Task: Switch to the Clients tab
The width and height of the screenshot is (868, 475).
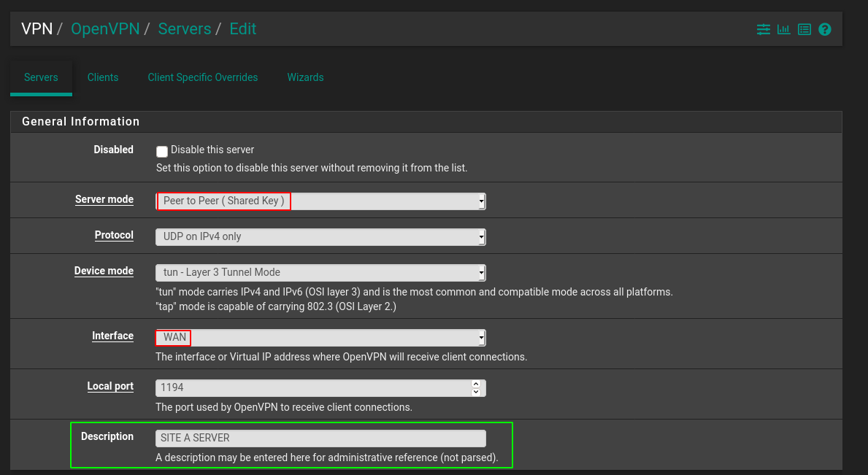Action: 103,77
